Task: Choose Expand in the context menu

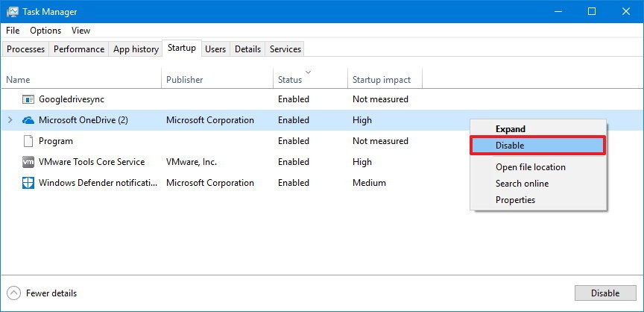Action: 538,129
